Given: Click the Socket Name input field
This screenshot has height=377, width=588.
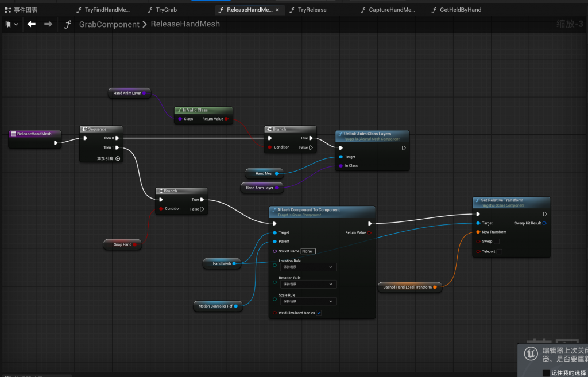Looking at the screenshot, I should click(308, 251).
